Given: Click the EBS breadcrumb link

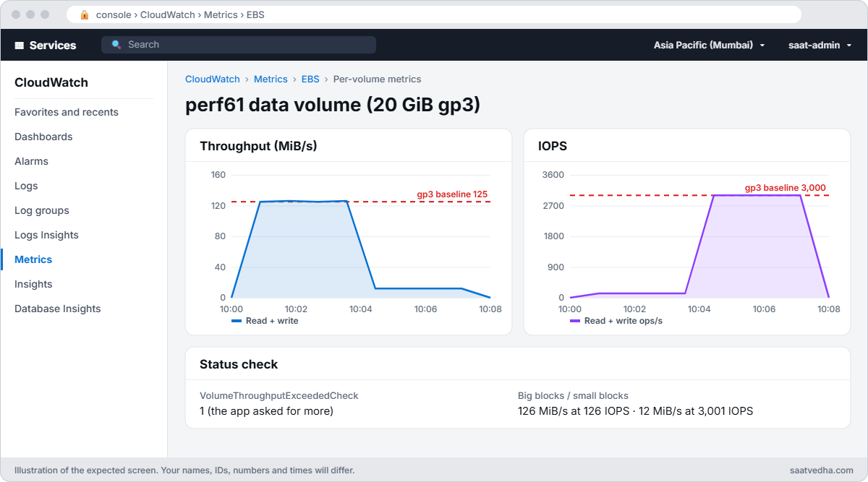Looking at the screenshot, I should pyautogui.click(x=310, y=79).
